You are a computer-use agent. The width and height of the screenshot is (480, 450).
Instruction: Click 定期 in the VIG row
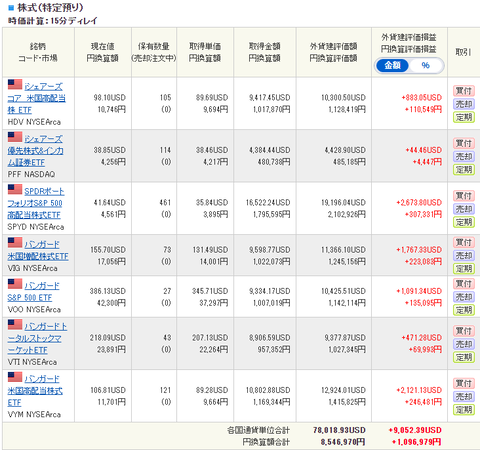(463, 268)
